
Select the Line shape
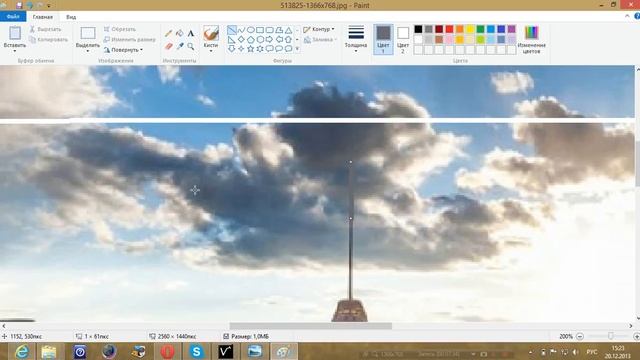[232, 30]
